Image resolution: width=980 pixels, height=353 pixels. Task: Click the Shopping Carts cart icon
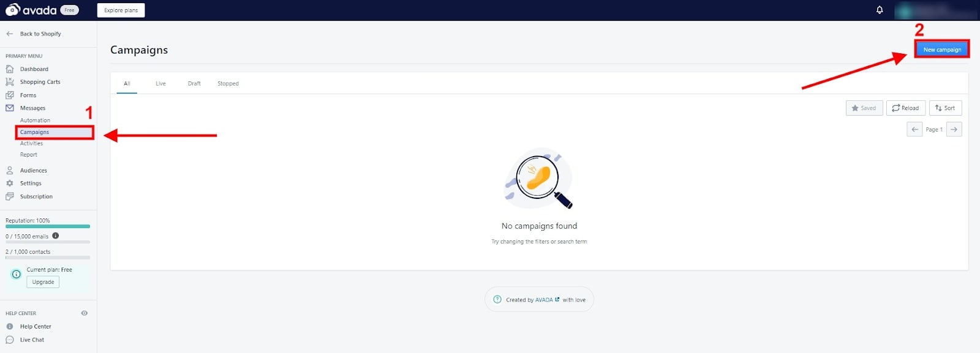point(10,82)
